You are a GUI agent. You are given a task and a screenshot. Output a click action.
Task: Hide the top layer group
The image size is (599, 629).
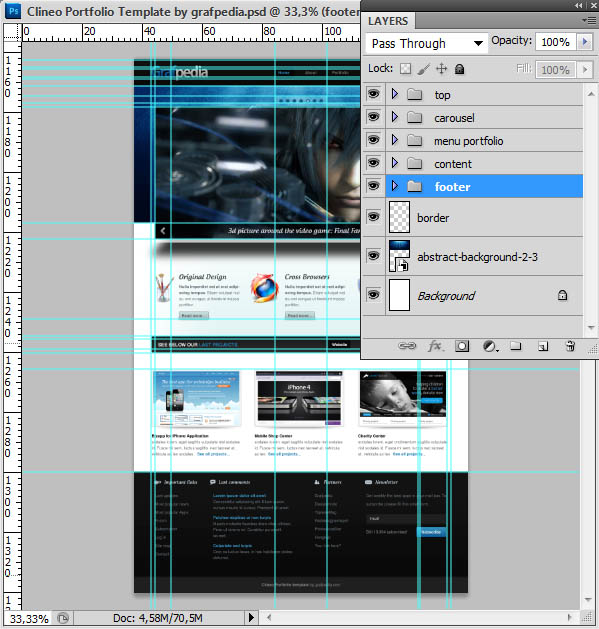[x=374, y=94]
